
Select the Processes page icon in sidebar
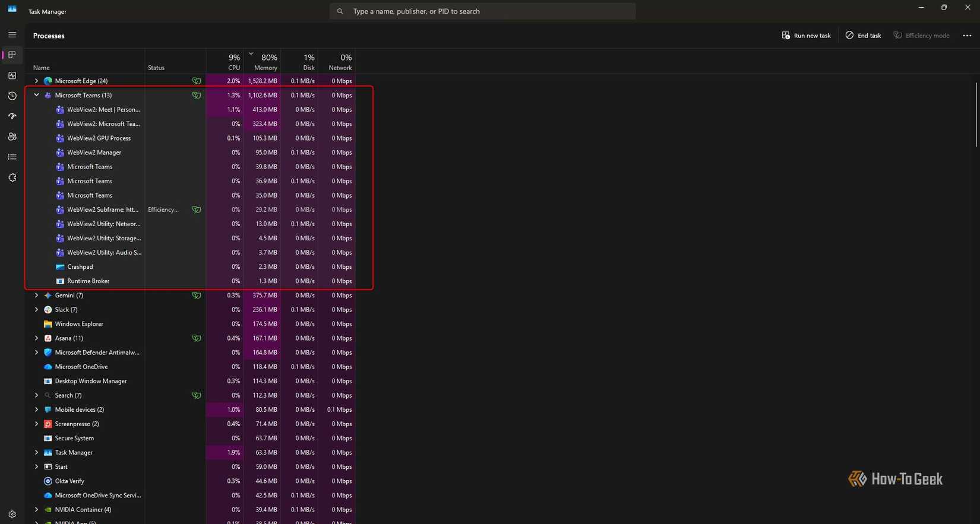[12, 55]
